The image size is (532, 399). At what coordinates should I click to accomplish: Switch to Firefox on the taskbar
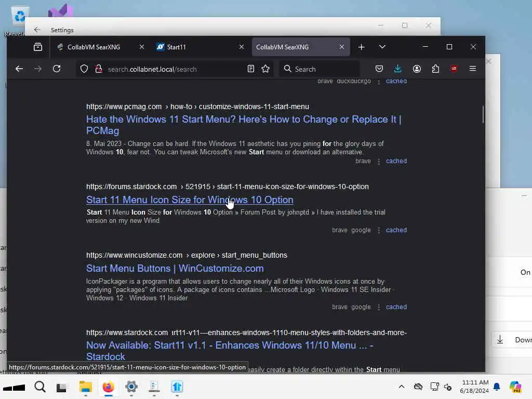coord(108,387)
